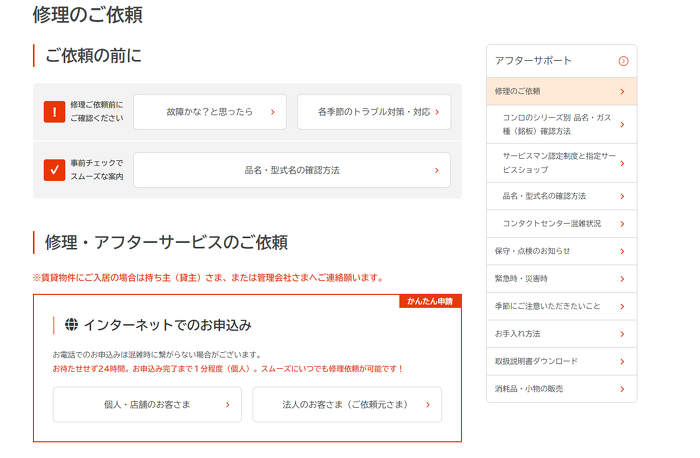The image size is (700, 458).
Task: Go to 取扱説明書ダウンロード page
Action: click(560, 361)
